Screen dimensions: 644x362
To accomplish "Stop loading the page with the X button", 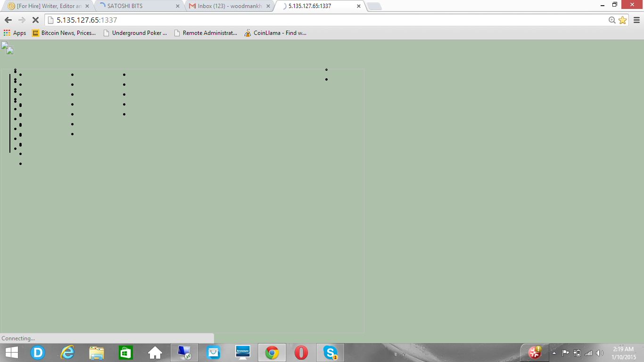I will pyautogui.click(x=35, y=20).
